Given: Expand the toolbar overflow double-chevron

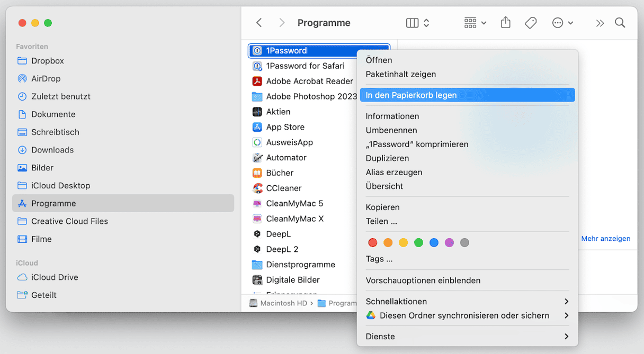Looking at the screenshot, I should [x=600, y=23].
